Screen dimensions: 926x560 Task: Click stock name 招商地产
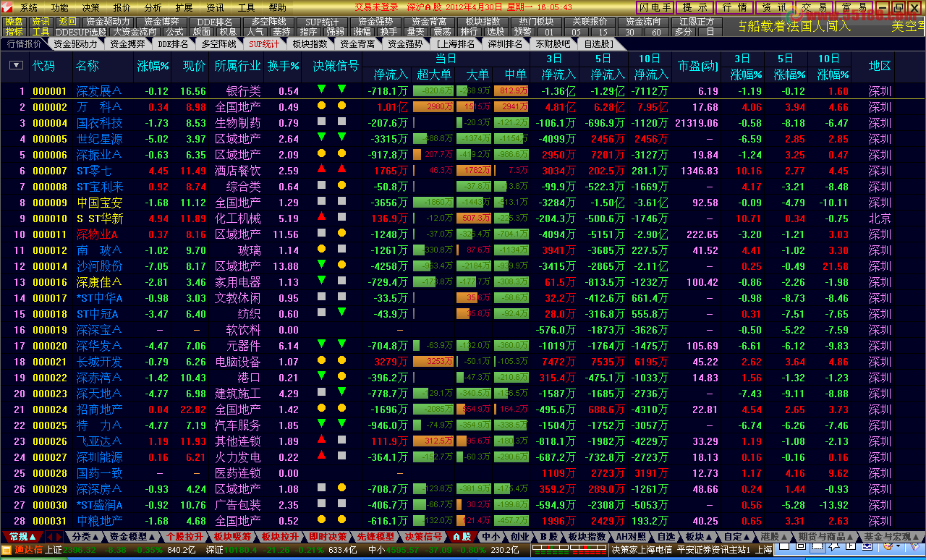point(99,410)
